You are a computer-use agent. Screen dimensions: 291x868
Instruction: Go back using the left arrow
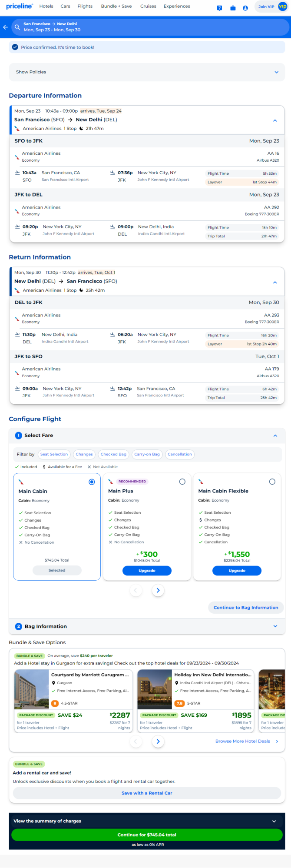pyautogui.click(x=5, y=27)
